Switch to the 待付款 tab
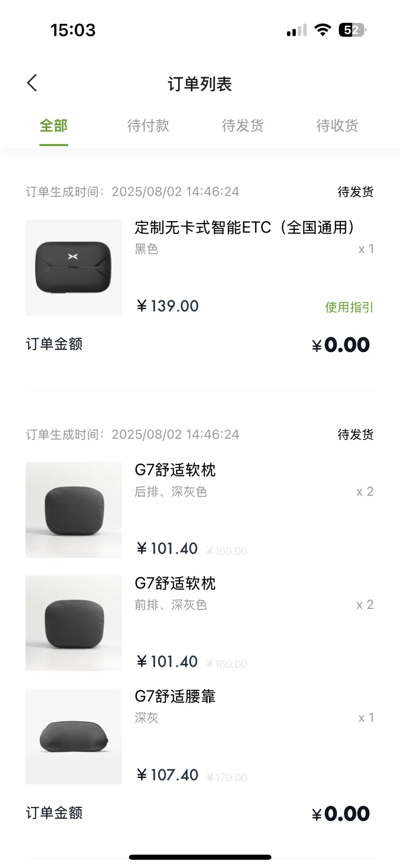Viewport: 400px width, 868px height. coord(148,126)
